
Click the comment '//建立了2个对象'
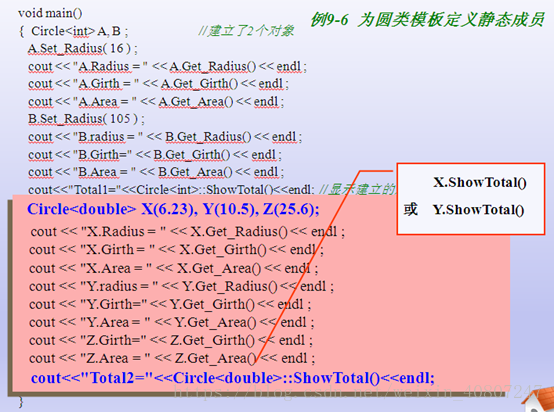pyautogui.click(x=246, y=31)
